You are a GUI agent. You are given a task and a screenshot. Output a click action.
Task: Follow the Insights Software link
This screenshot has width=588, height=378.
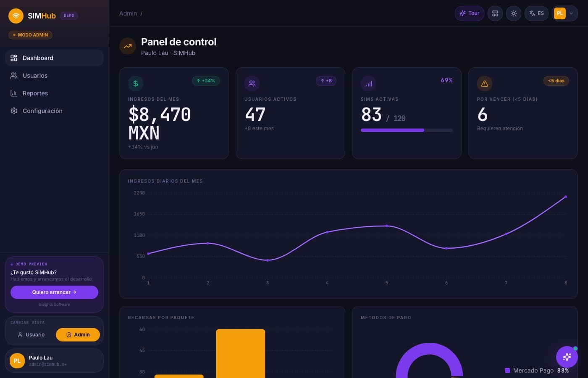[54, 304]
